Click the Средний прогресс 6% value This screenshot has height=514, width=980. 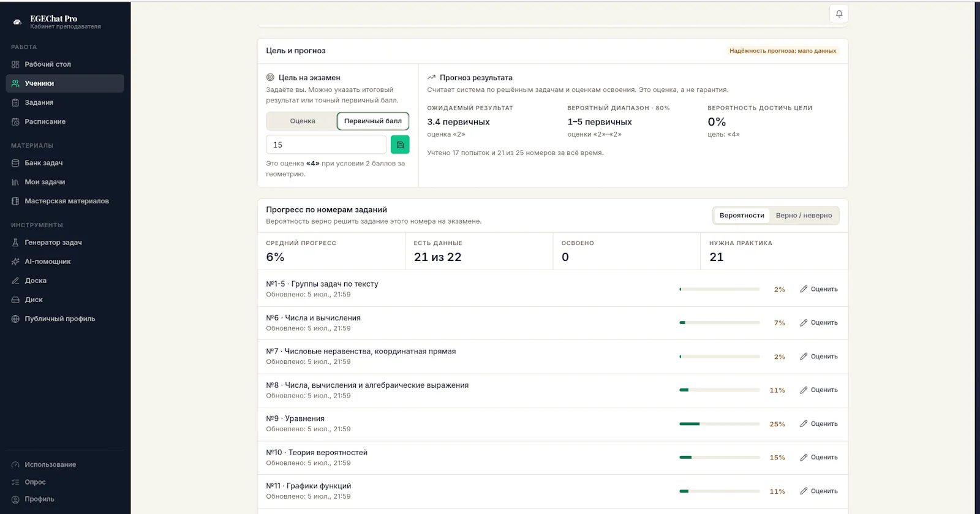(x=275, y=257)
